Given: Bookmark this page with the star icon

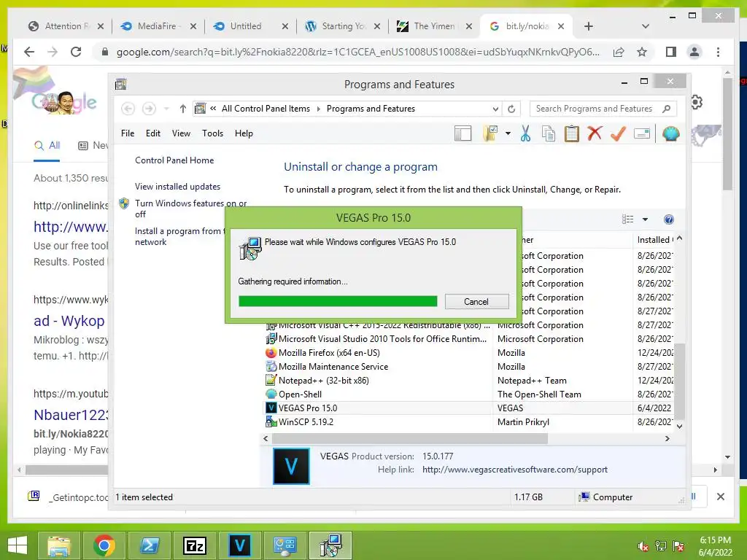Looking at the screenshot, I should click(642, 52).
